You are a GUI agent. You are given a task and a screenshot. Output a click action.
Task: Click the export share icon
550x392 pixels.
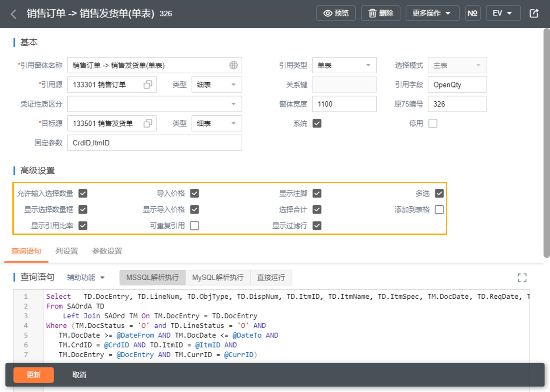click(534, 13)
